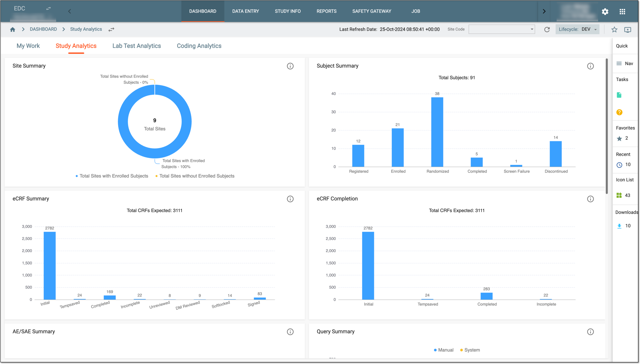Toggle legend Total Sites without Enrolled Subjects
The width and height of the screenshot is (640, 364).
click(195, 176)
